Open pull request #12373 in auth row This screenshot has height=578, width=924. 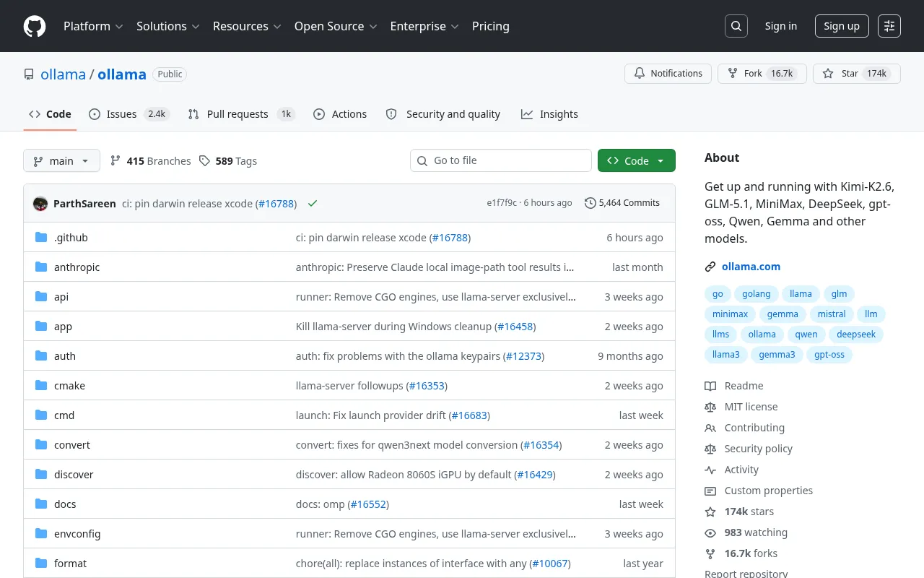[523, 356]
